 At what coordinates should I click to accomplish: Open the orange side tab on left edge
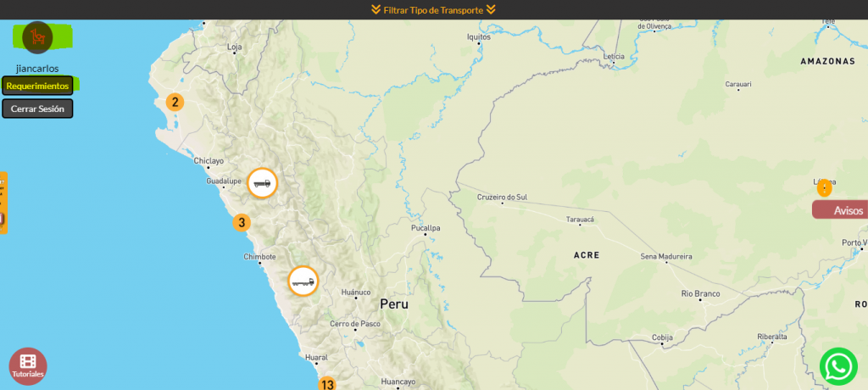(3, 203)
